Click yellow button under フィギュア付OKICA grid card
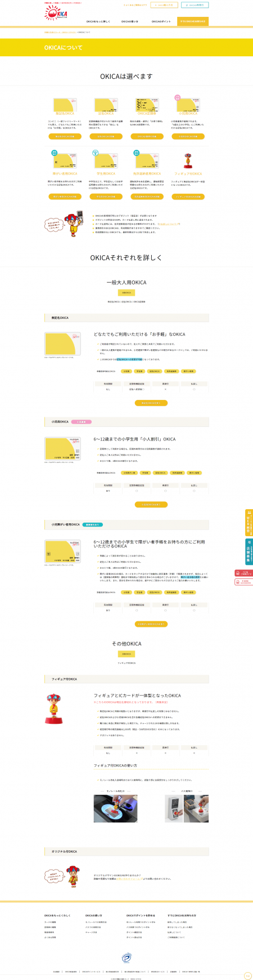 coord(188,197)
